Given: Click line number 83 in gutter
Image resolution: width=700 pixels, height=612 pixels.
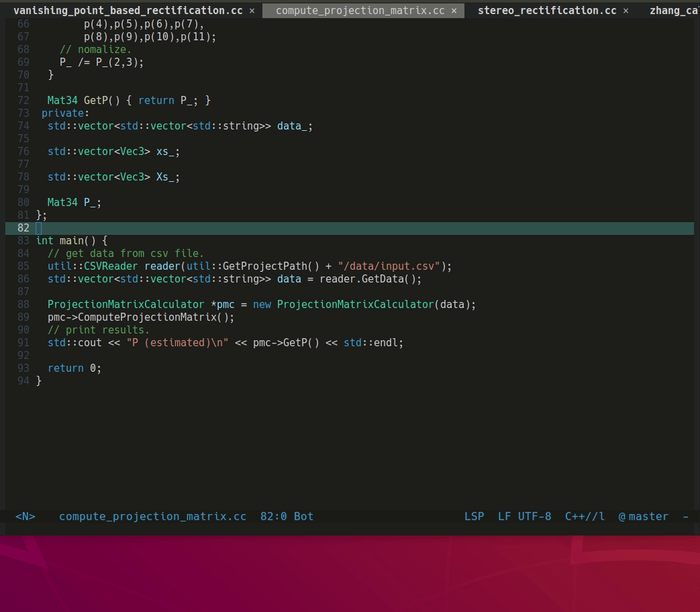Looking at the screenshot, I should (23, 241).
